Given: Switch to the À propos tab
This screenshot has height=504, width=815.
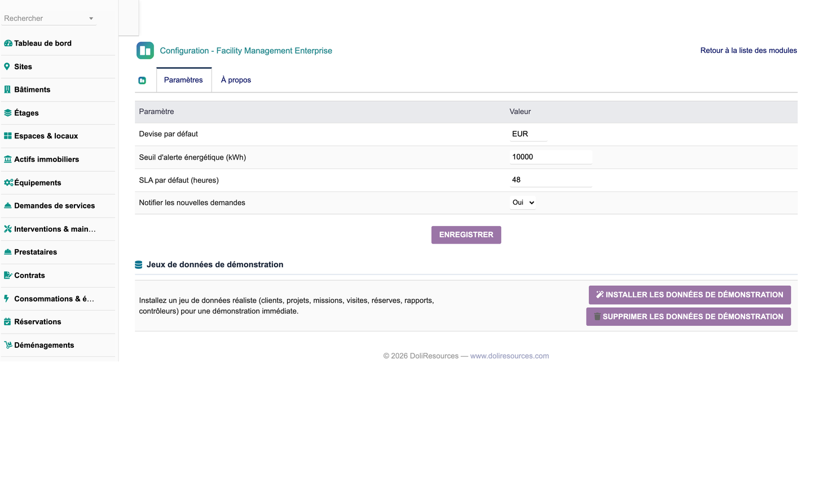Looking at the screenshot, I should [236, 80].
